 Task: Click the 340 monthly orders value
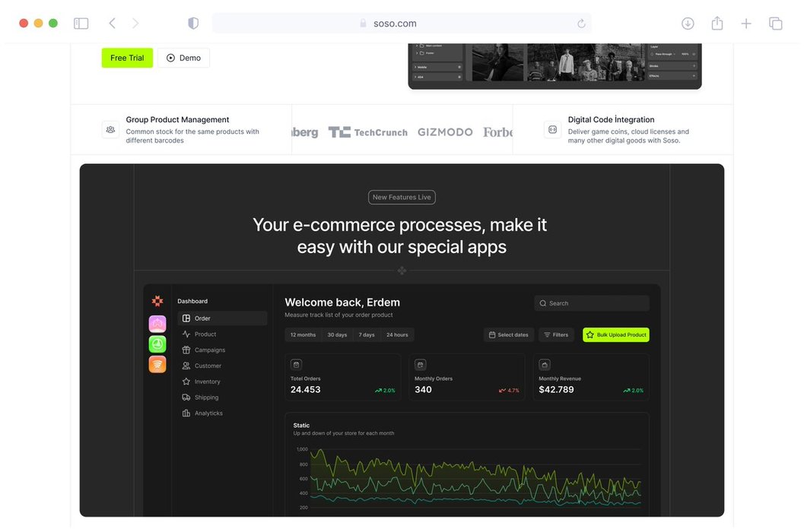[x=423, y=390]
